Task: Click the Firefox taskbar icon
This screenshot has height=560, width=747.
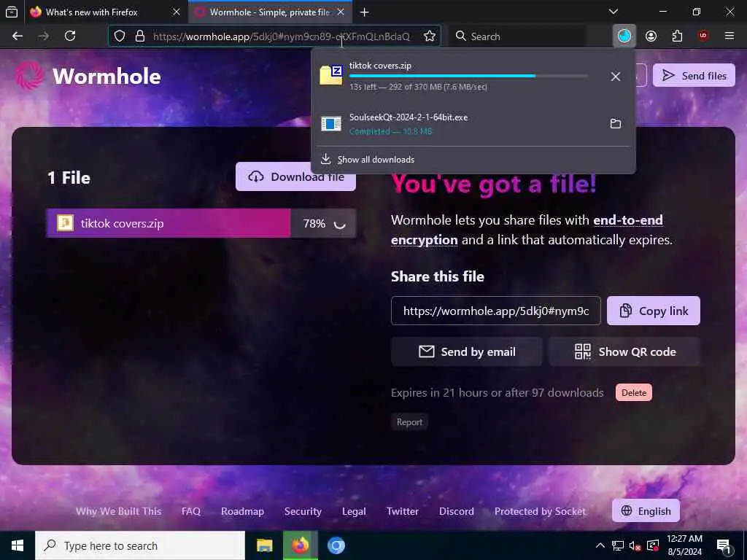Action: (300, 545)
